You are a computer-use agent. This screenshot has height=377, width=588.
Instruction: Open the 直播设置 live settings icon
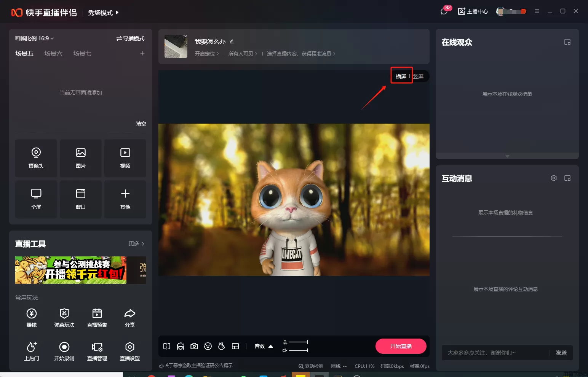point(129,351)
